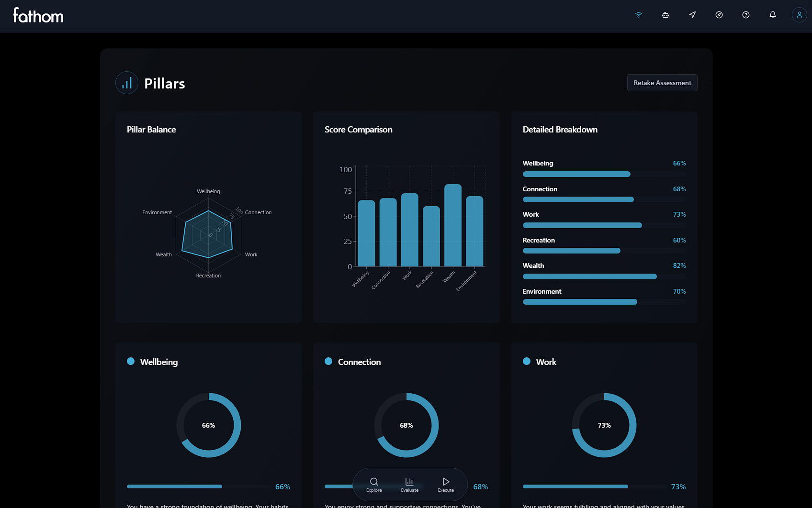812x508 pixels.
Task: Click the Pillars bar chart icon
Action: 127,83
